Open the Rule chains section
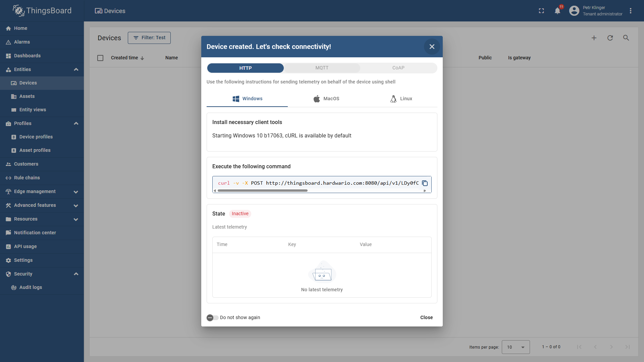 (x=27, y=178)
